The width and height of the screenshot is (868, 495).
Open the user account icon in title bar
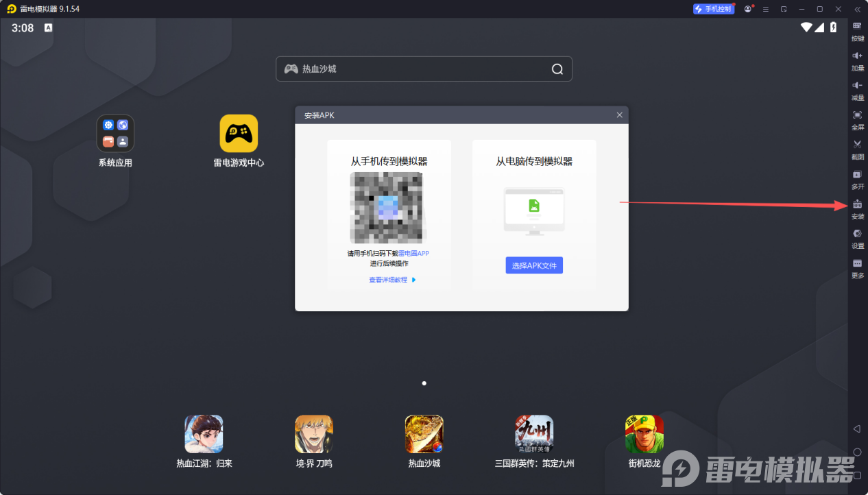point(747,9)
